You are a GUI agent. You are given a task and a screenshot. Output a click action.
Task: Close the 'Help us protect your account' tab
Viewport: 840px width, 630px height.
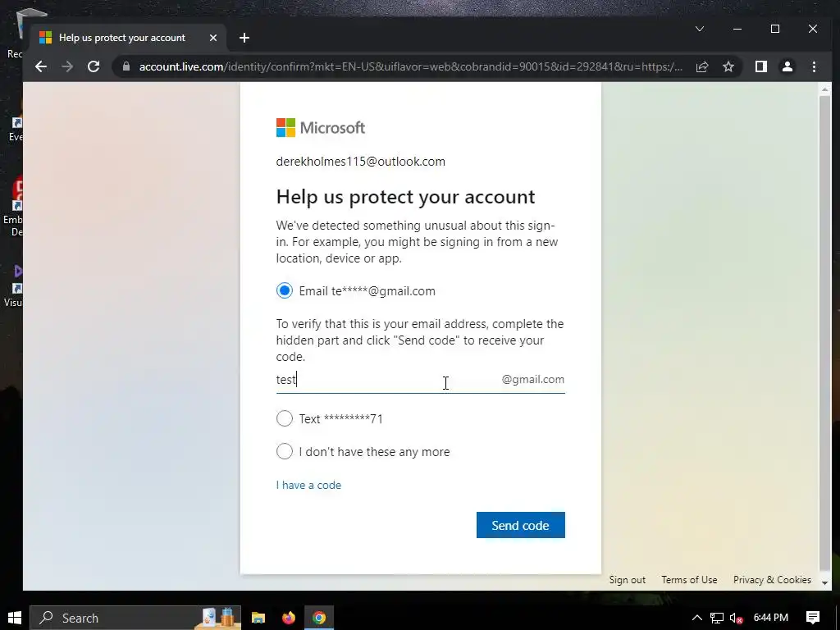click(213, 38)
